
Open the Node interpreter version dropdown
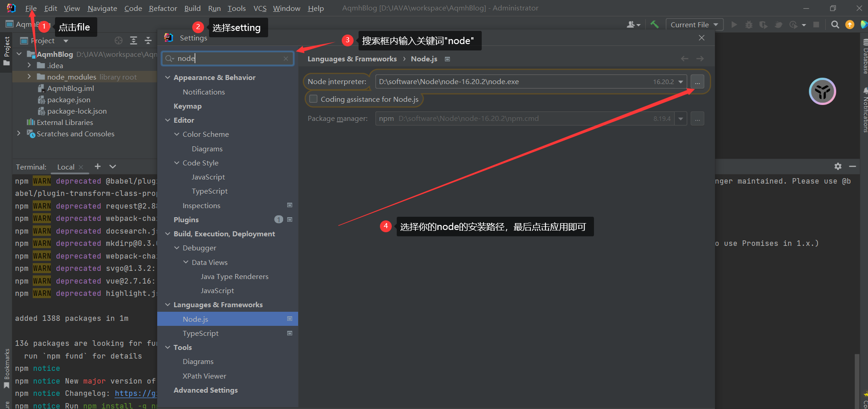(x=681, y=82)
